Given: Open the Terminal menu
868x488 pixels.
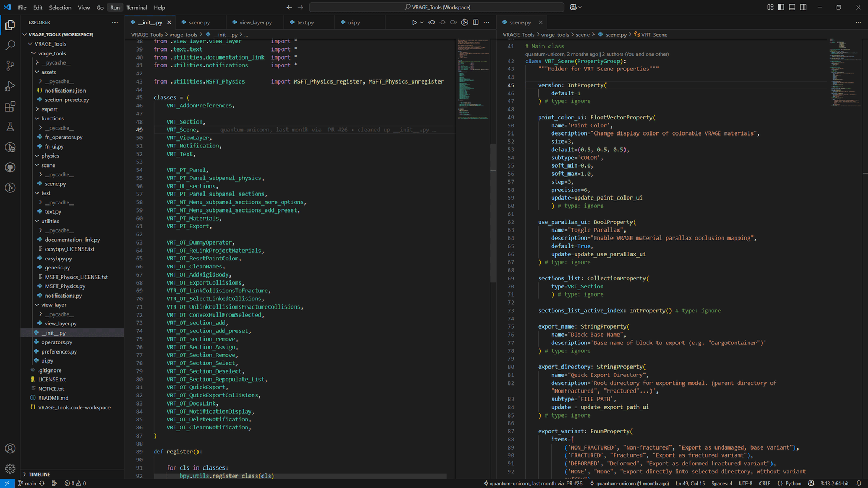Looking at the screenshot, I should pos(137,8).
